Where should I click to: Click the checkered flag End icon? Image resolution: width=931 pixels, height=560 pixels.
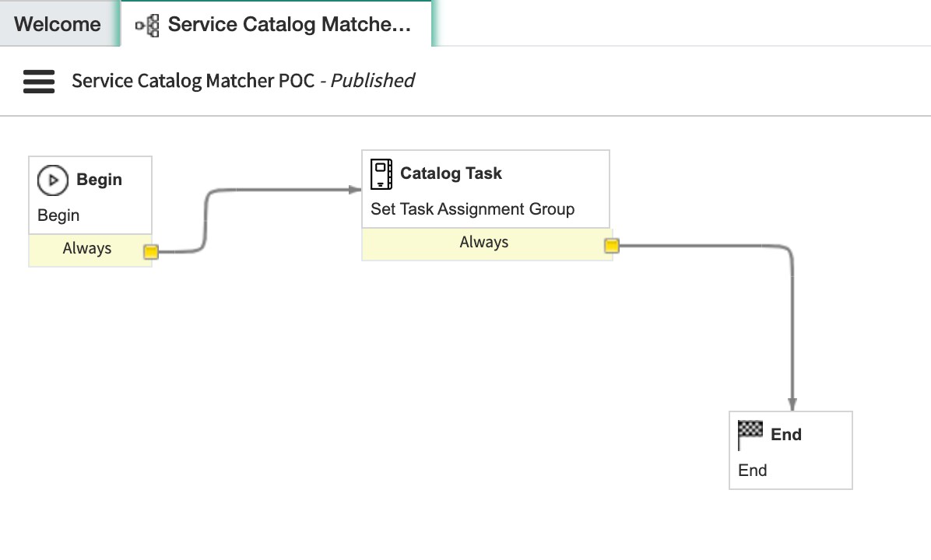(x=748, y=434)
